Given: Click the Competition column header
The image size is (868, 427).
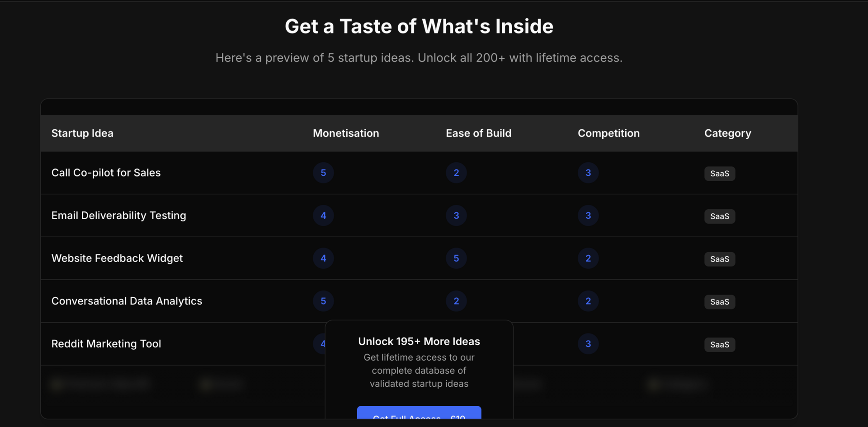Looking at the screenshot, I should pyautogui.click(x=609, y=133).
